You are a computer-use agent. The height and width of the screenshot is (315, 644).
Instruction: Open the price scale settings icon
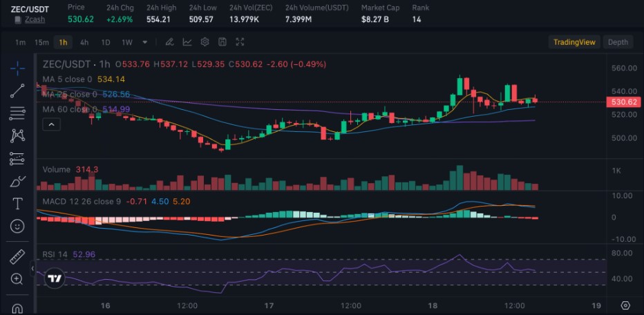pos(625,305)
